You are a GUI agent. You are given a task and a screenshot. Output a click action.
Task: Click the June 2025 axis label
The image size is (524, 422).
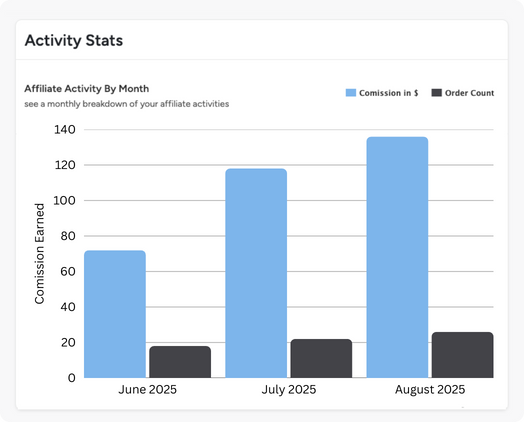147,390
